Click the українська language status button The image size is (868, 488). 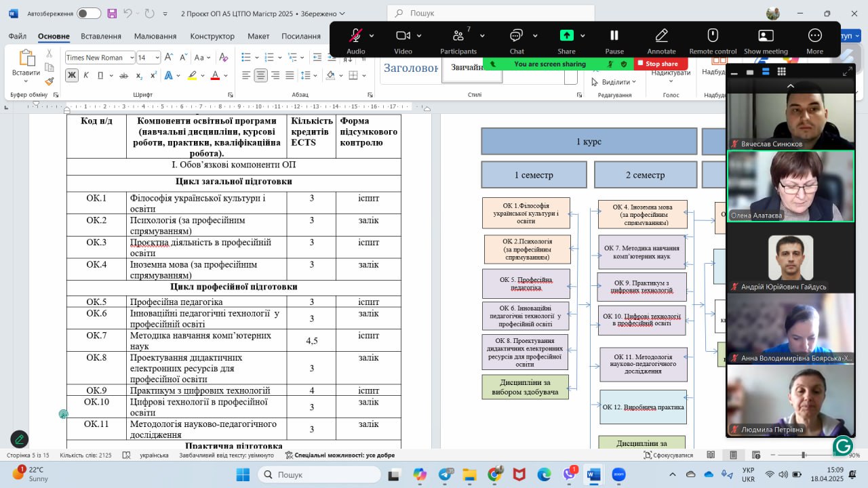(154, 455)
